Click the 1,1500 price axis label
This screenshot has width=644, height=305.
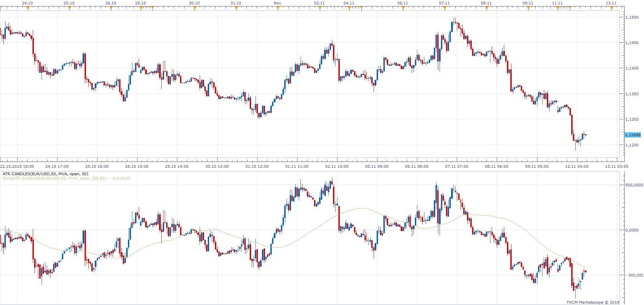(x=632, y=17)
